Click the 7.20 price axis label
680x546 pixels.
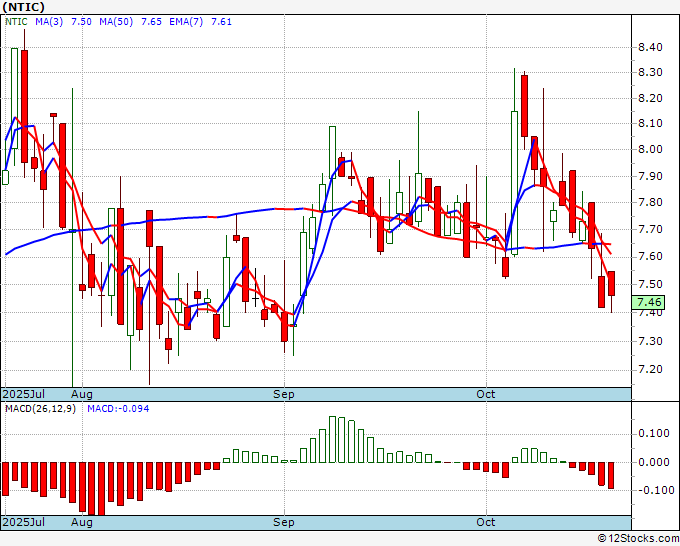[x=650, y=369]
